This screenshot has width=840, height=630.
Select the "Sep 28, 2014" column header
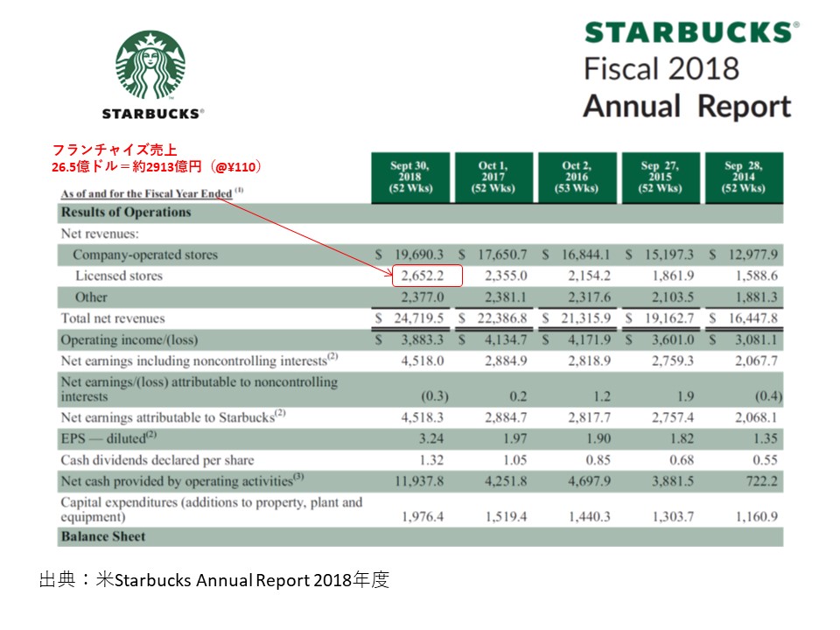(x=744, y=178)
